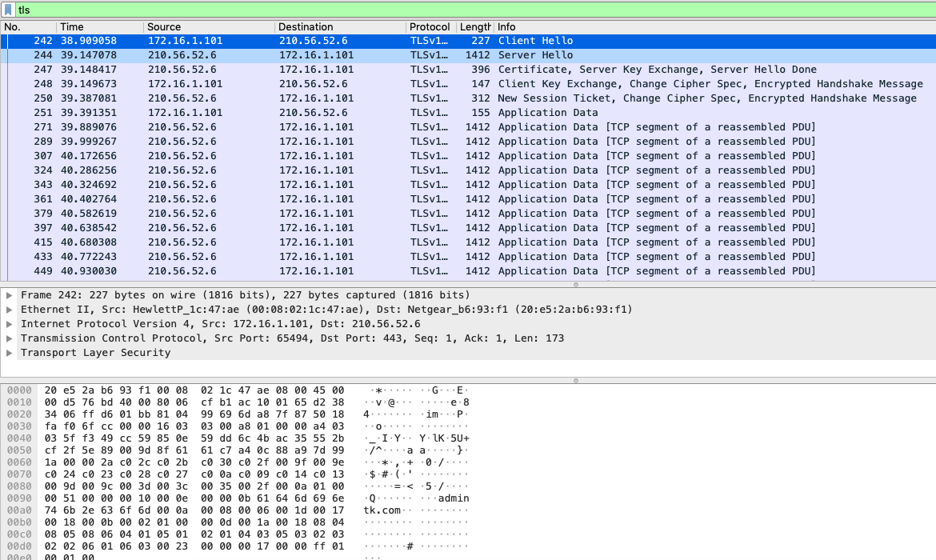The height and width of the screenshot is (560, 936).
Task: Click length value 396 in packet 247
Action: coord(480,70)
